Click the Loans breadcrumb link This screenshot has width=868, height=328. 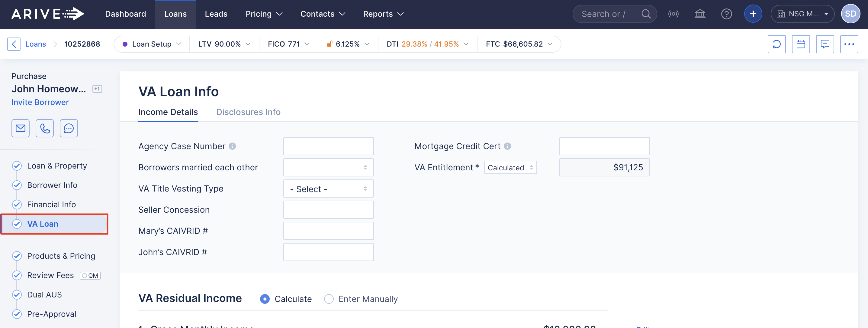[x=36, y=44]
